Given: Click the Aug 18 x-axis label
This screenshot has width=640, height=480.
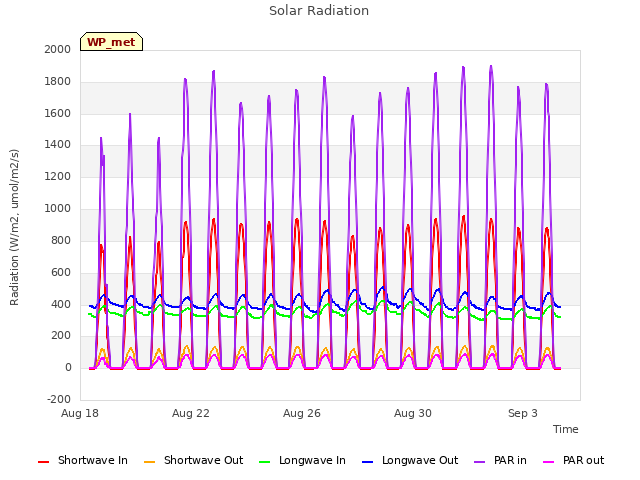Looking at the screenshot, I should [80, 413].
